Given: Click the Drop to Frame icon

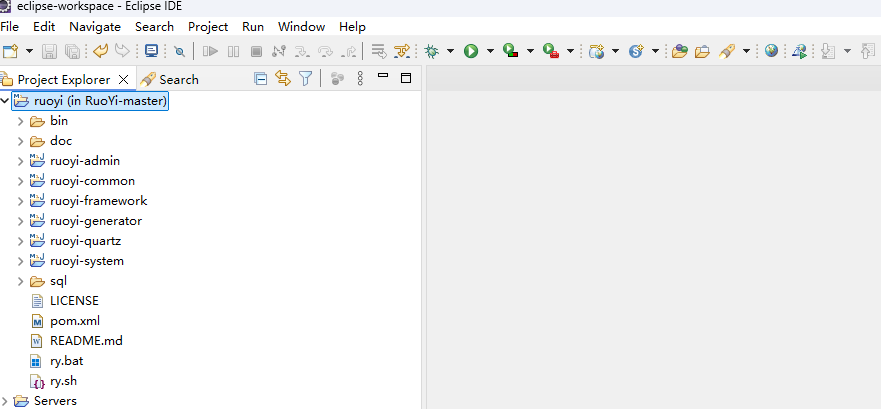Looking at the screenshot, I should (379, 52).
